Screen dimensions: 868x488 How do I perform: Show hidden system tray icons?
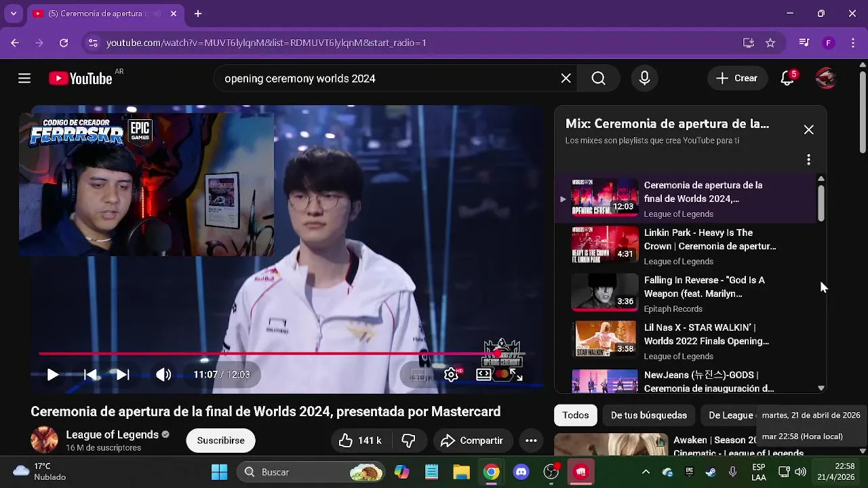coord(646,472)
